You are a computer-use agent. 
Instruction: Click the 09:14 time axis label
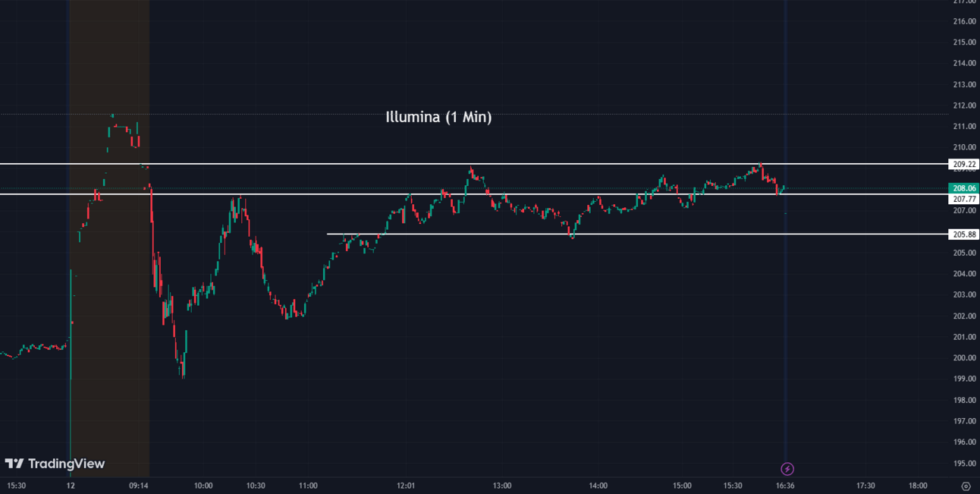tap(139, 486)
